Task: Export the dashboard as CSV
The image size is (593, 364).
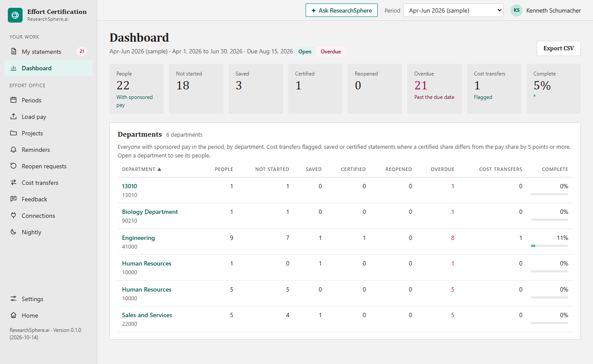Action: tap(559, 48)
